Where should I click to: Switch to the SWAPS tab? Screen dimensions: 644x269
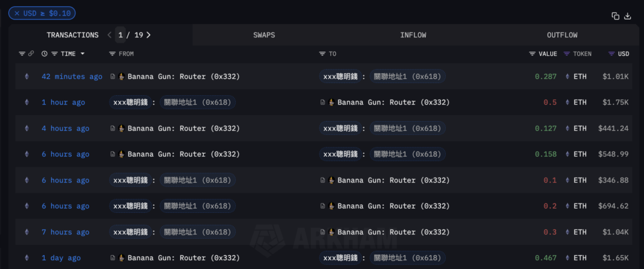264,35
